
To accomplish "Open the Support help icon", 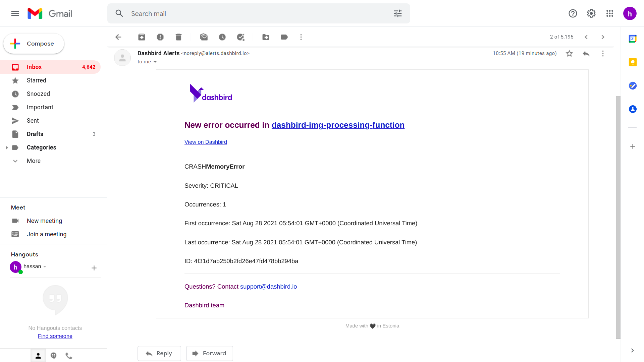I will point(573,13).
